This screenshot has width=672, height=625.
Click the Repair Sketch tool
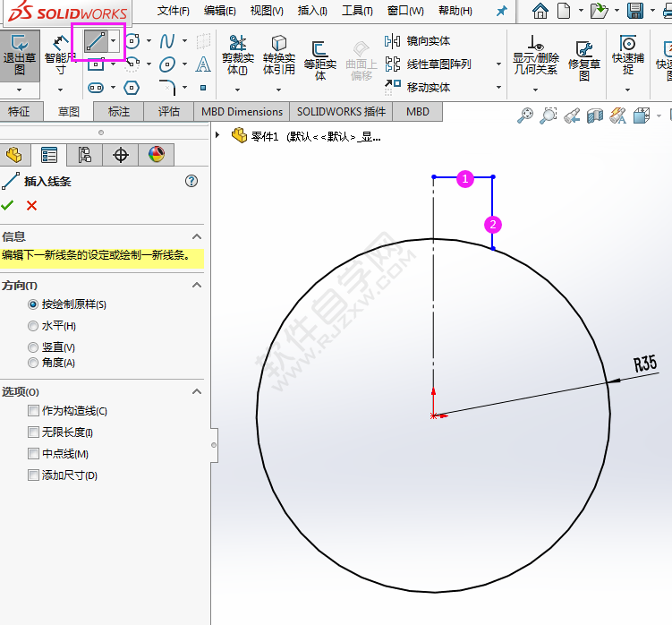(584, 61)
